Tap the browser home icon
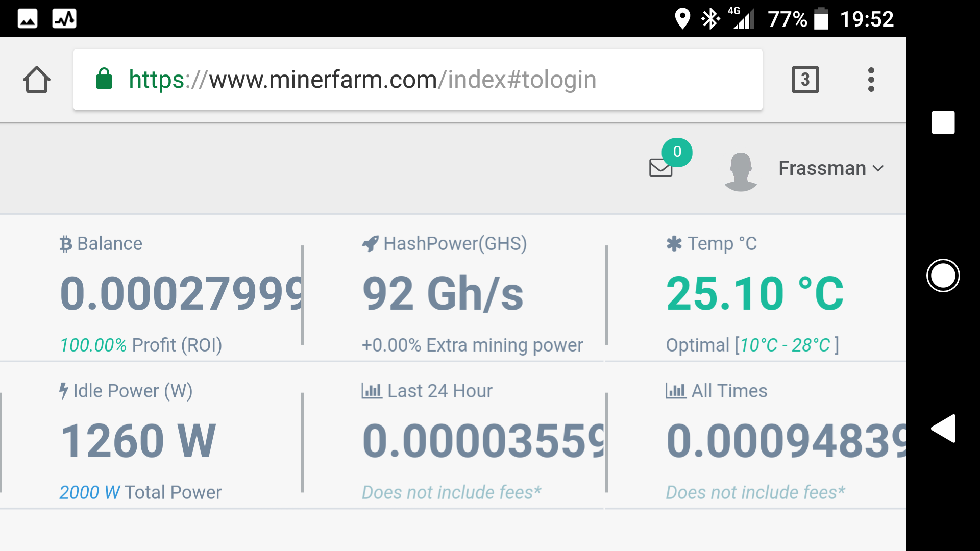This screenshot has height=551, width=980. coord(37,80)
